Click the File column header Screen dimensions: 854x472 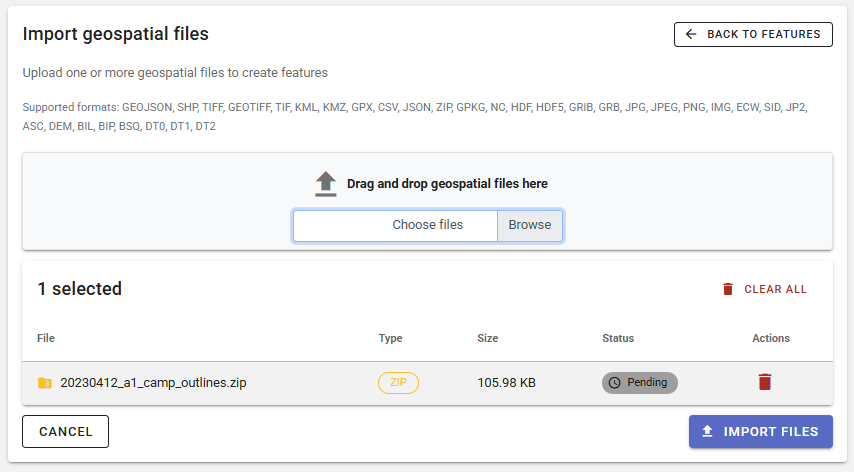click(x=46, y=338)
